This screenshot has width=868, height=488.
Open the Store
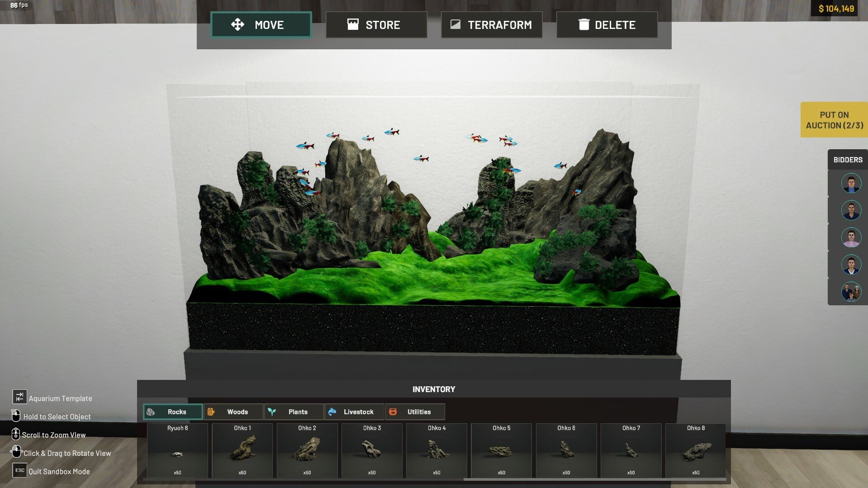pyautogui.click(x=376, y=24)
